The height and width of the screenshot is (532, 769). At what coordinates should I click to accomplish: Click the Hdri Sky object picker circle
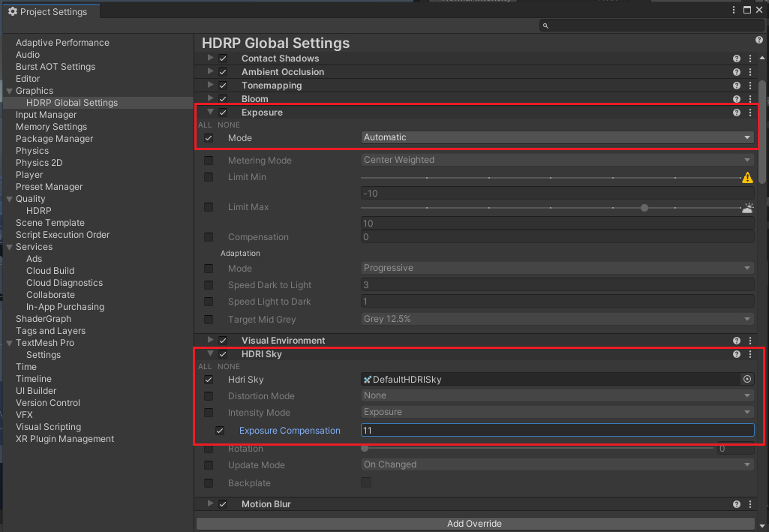point(747,379)
